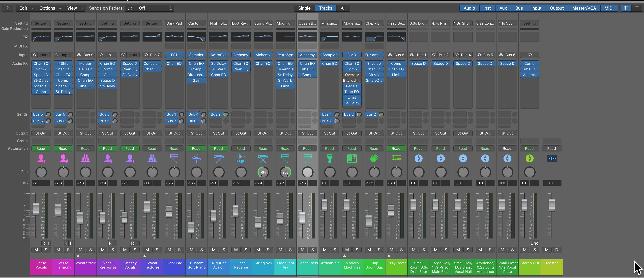Click the Verse Vocals dB value field

point(36,183)
